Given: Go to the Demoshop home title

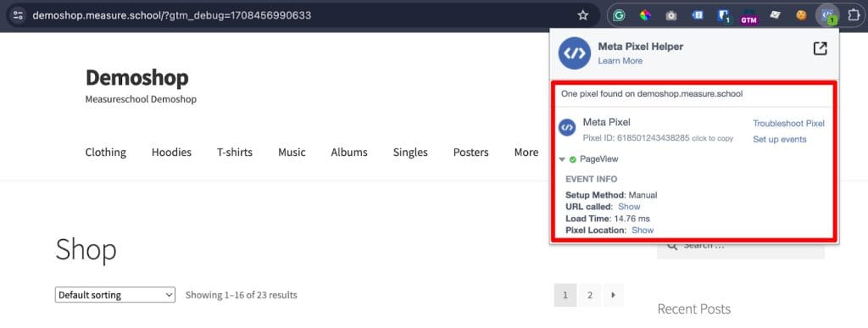Looking at the screenshot, I should (136, 77).
